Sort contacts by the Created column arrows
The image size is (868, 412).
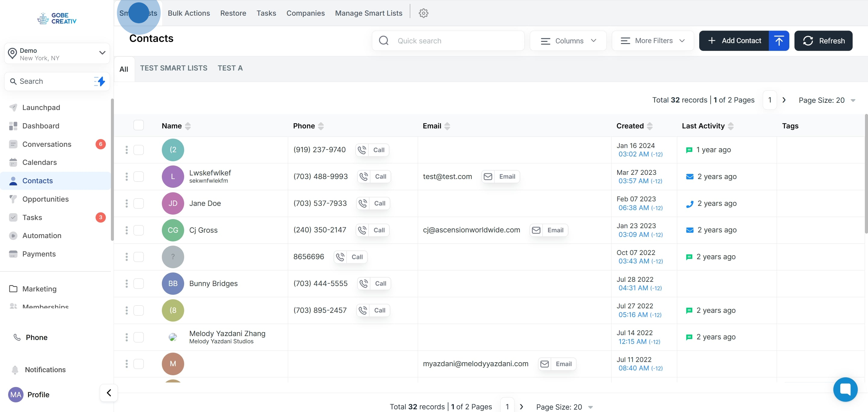[649, 126]
